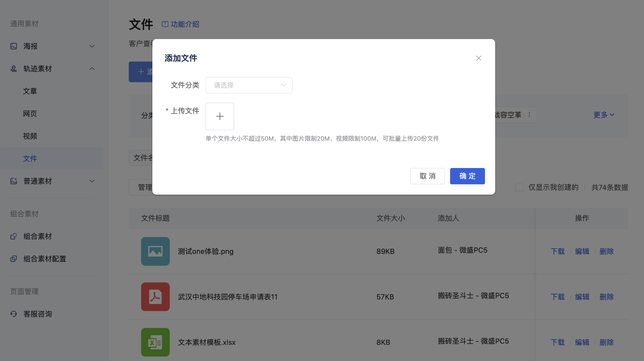This screenshot has height=361, width=644.
Task: Click the 普通素材 icon in sidebar
Action: point(14,181)
